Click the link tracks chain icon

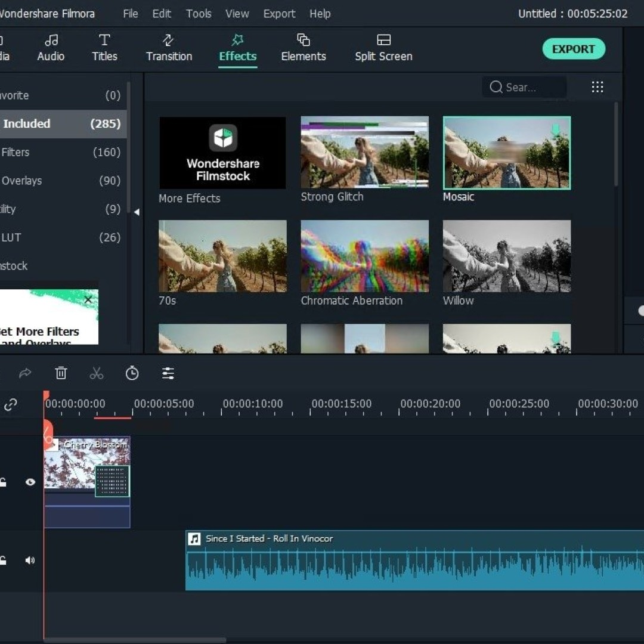pos(10,405)
